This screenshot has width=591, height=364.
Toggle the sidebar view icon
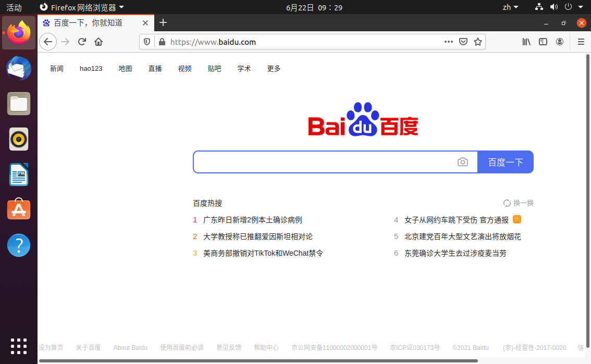pyautogui.click(x=543, y=42)
